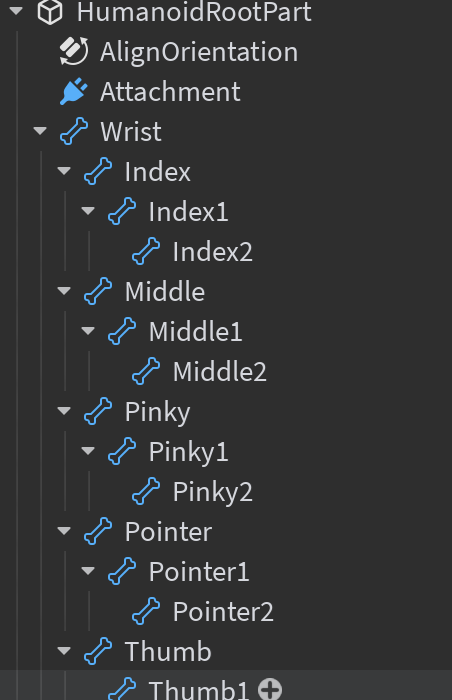Collapse the Thumb bone children
Image resolution: width=452 pixels, height=700 pixels.
[x=64, y=651]
